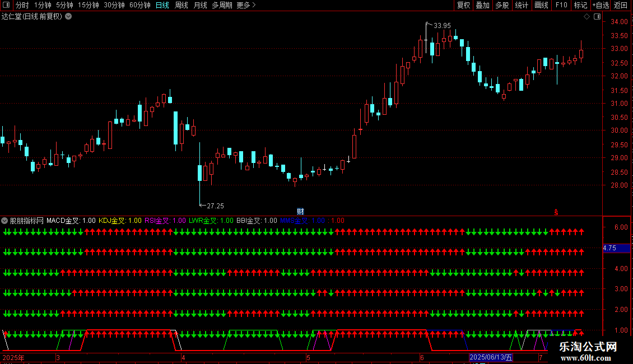Image resolution: width=633 pixels, height=364 pixels.
Task: Click the 27.25 low price label
Action: tap(215, 206)
